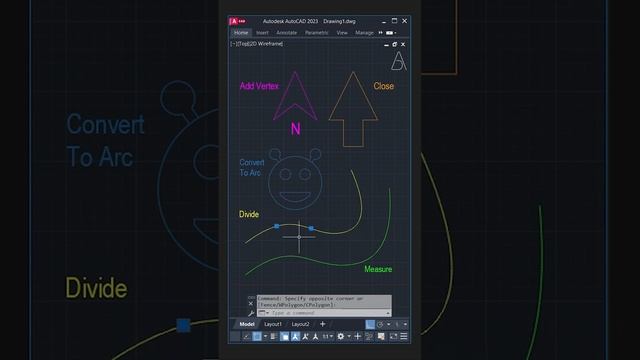The height and width of the screenshot is (360, 640).
Task: Toggle annotation monitor plus icon
Action: point(358,336)
